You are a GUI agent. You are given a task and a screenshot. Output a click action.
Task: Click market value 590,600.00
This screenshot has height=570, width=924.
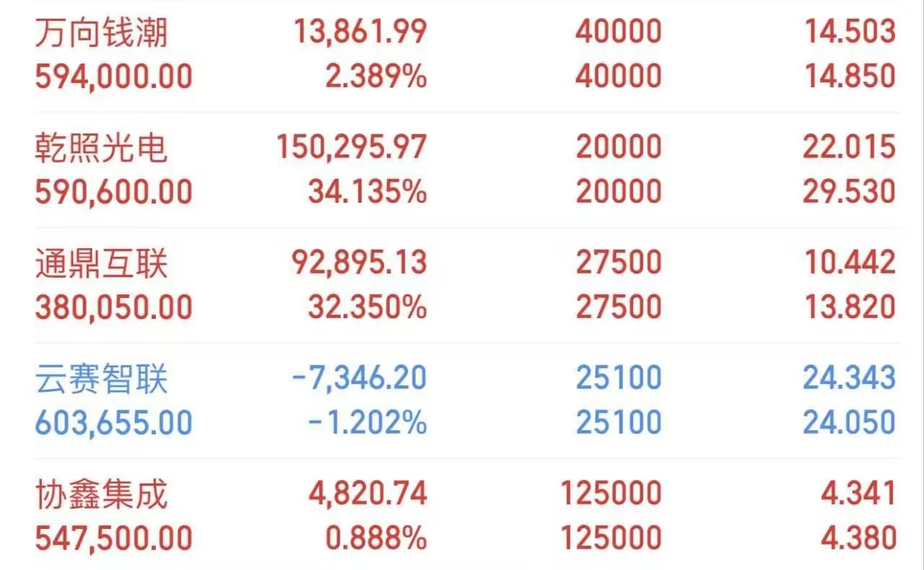tap(114, 192)
